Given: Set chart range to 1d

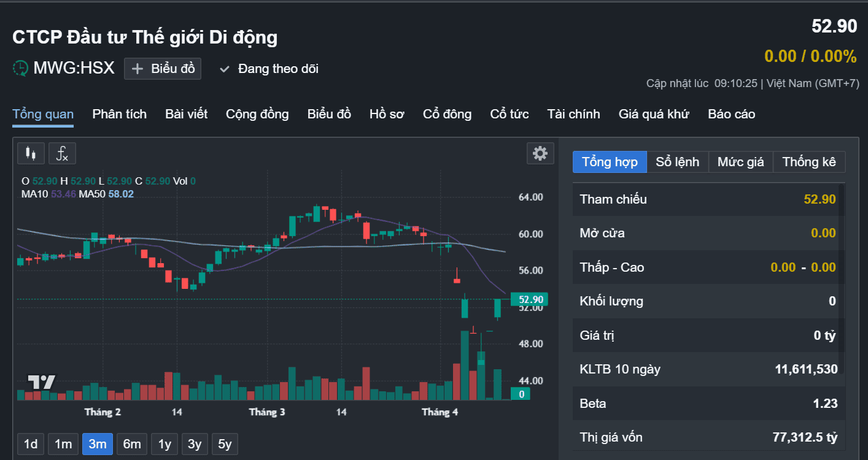Looking at the screenshot, I should 31,444.
